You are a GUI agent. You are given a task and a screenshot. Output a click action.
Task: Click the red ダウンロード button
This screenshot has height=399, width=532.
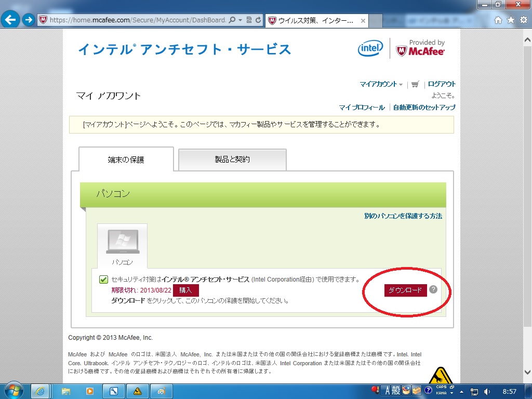click(405, 290)
